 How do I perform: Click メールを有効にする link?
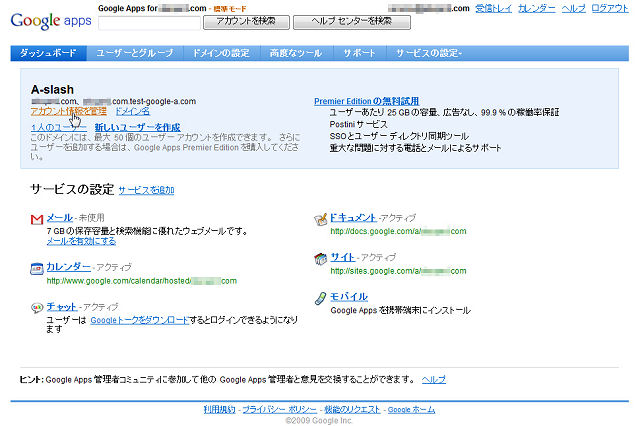tap(81, 241)
